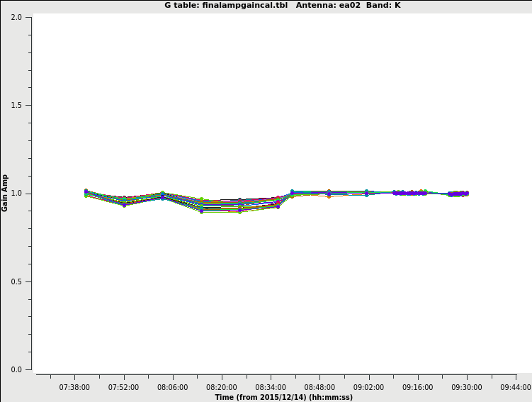The width and height of the screenshot is (532, 402).
Task: Click y-axis tick label 1.5
Action: point(16,105)
